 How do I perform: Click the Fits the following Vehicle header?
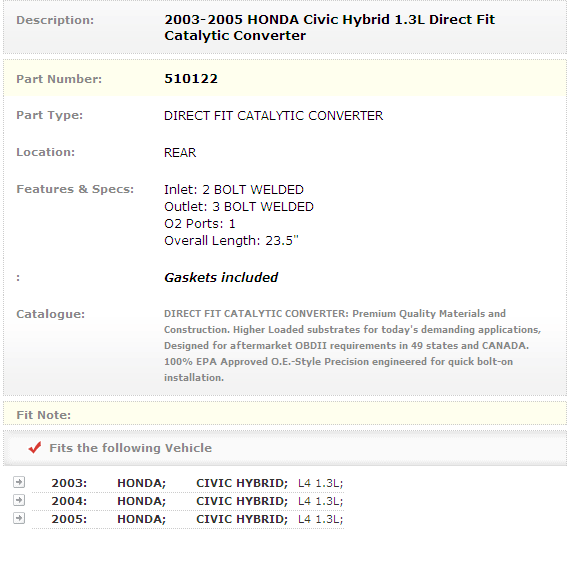pos(130,448)
